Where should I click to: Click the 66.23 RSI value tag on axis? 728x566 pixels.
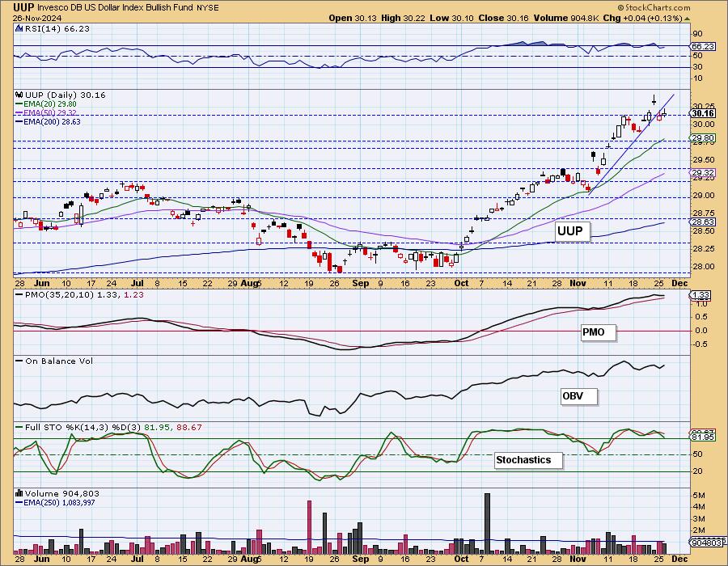pyautogui.click(x=703, y=47)
